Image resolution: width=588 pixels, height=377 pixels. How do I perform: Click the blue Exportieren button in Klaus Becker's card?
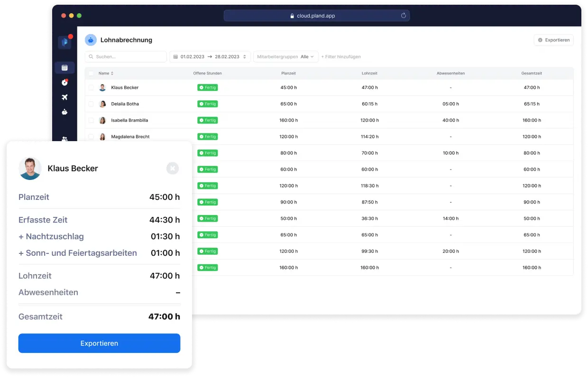[99, 343]
